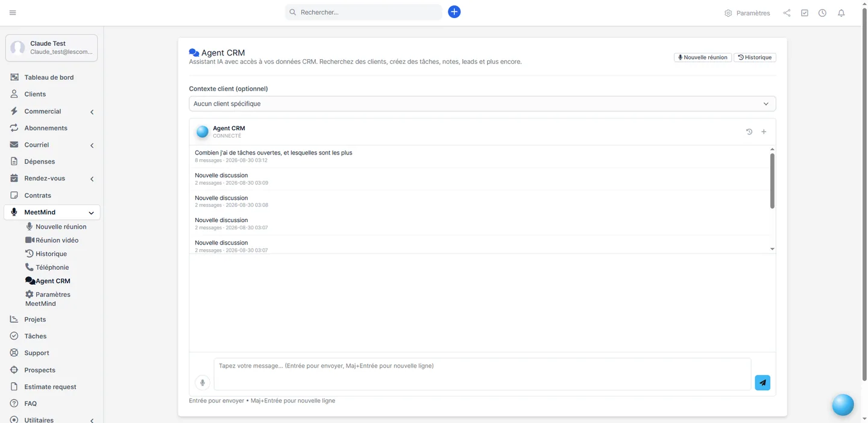Open Contrats in sidebar
The width and height of the screenshot is (868, 423).
click(38, 196)
